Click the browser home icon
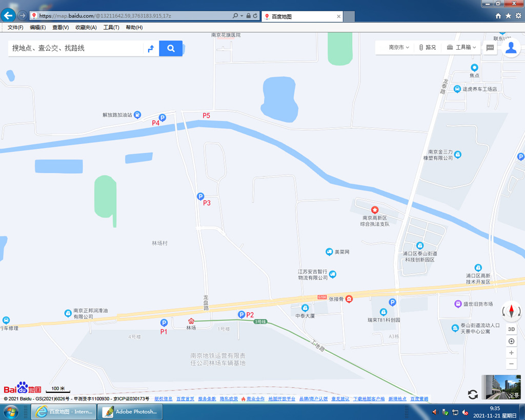The width and height of the screenshot is (525, 420). tap(498, 16)
